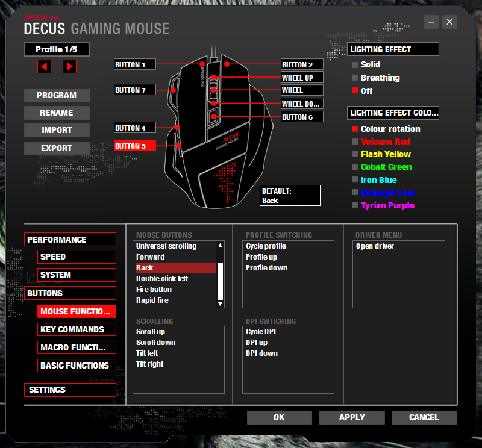Pick the Cobalt Green lighting colour
This screenshot has width=482, height=448.
(x=386, y=167)
